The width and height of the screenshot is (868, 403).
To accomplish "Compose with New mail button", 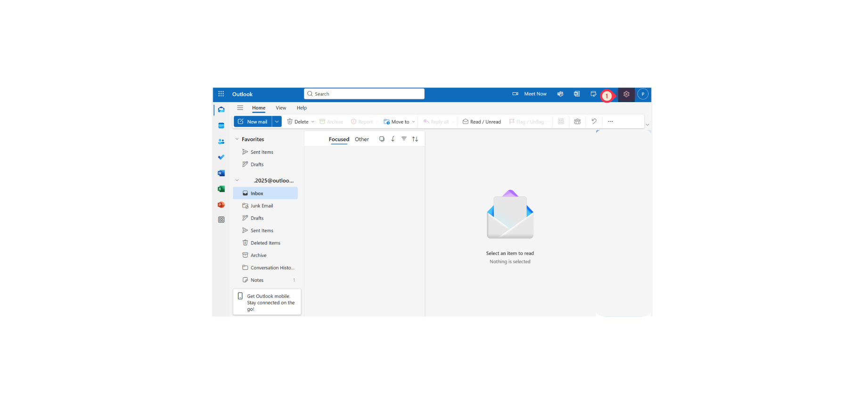I will 253,121.
